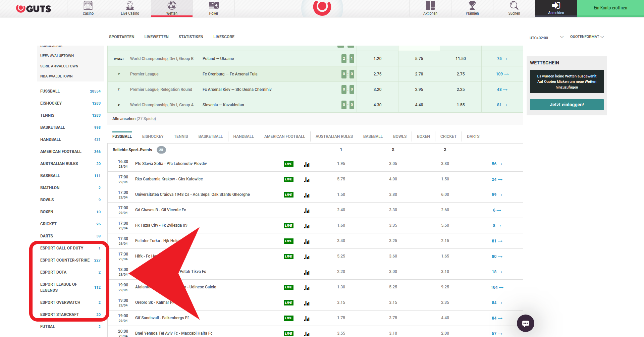Open the STATISTIKEN tab
The width and height of the screenshot is (644, 337).
(191, 37)
